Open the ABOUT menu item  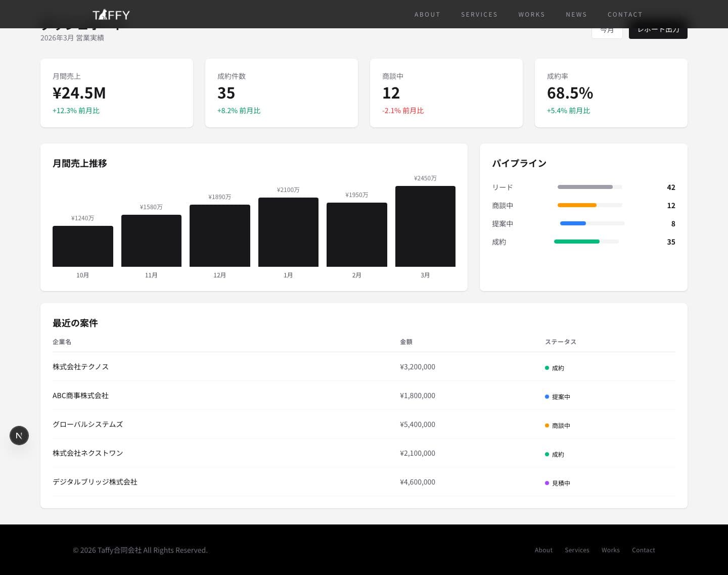(427, 15)
